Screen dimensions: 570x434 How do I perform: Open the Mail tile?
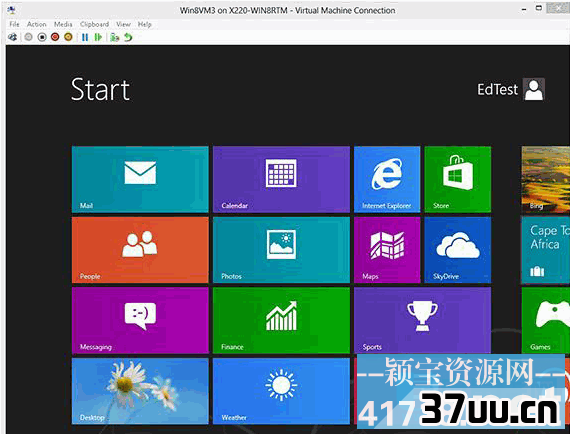[x=140, y=179]
